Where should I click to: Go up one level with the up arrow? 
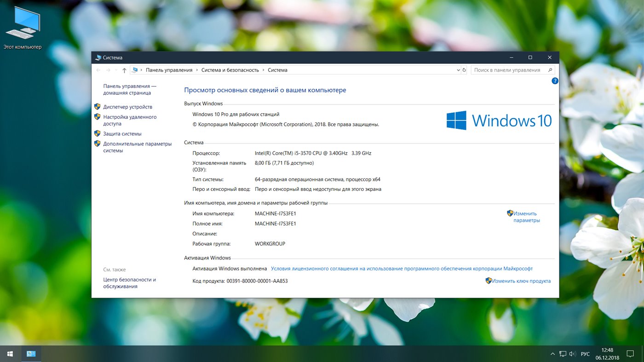(124, 70)
